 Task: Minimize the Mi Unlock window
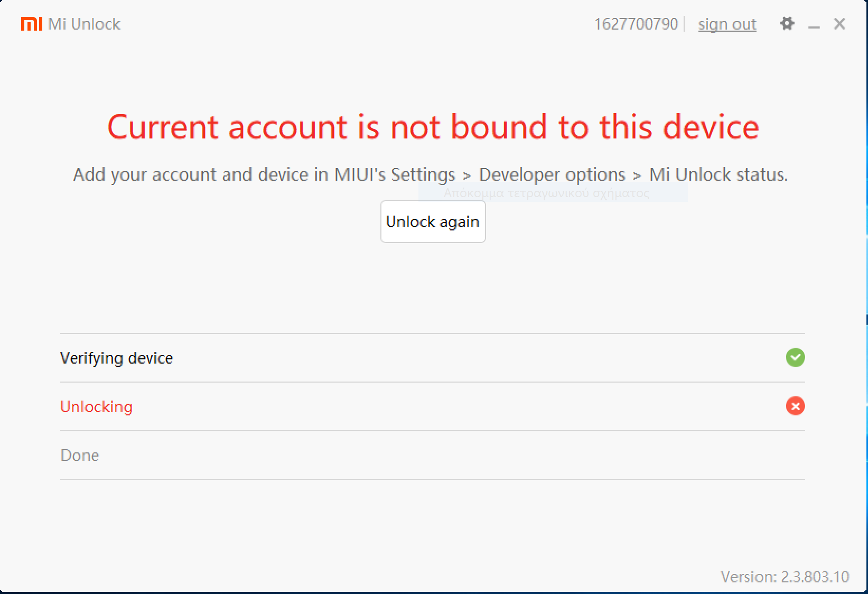[814, 25]
